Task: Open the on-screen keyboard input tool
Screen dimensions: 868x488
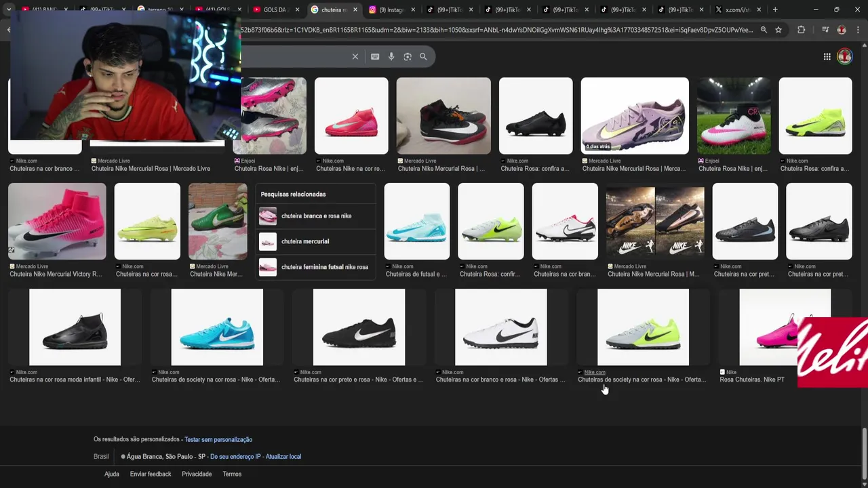Action: 375,57
